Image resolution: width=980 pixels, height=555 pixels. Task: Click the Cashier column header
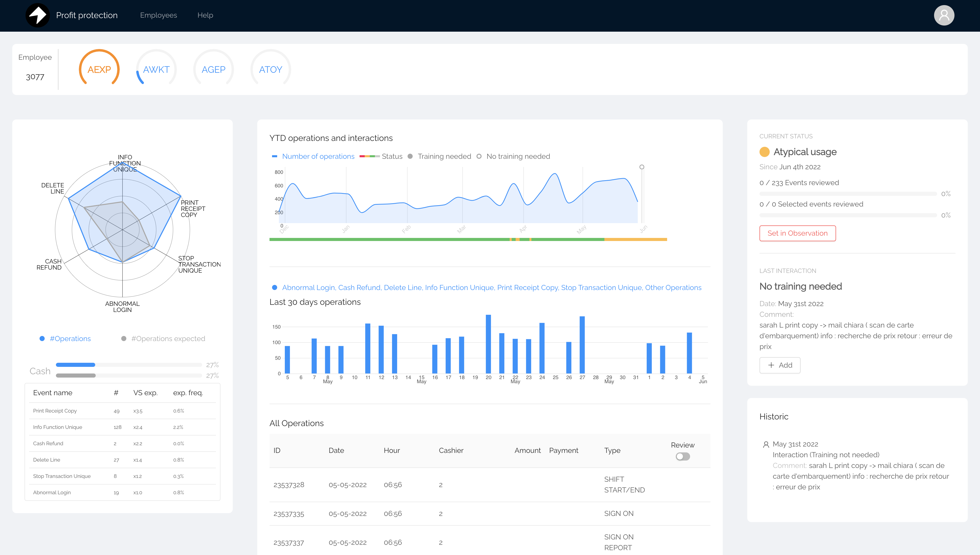click(451, 451)
